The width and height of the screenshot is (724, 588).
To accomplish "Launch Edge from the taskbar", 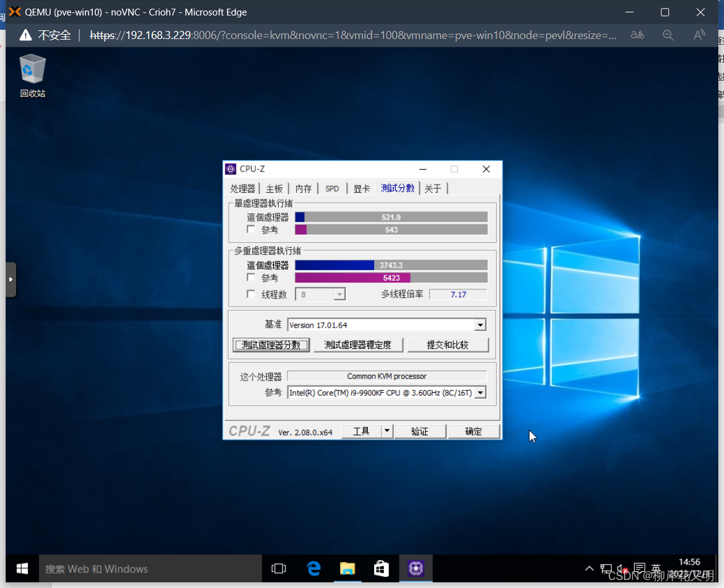I will (x=313, y=569).
